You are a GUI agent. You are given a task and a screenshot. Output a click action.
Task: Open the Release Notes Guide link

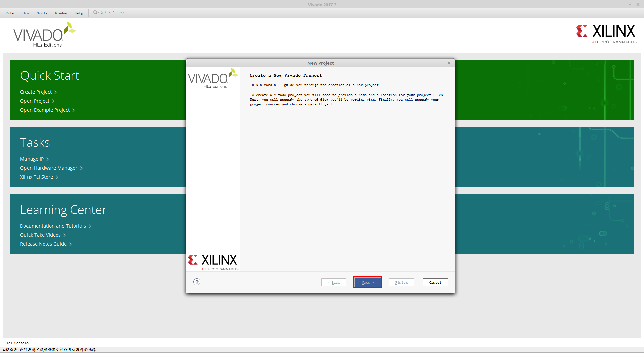click(43, 244)
